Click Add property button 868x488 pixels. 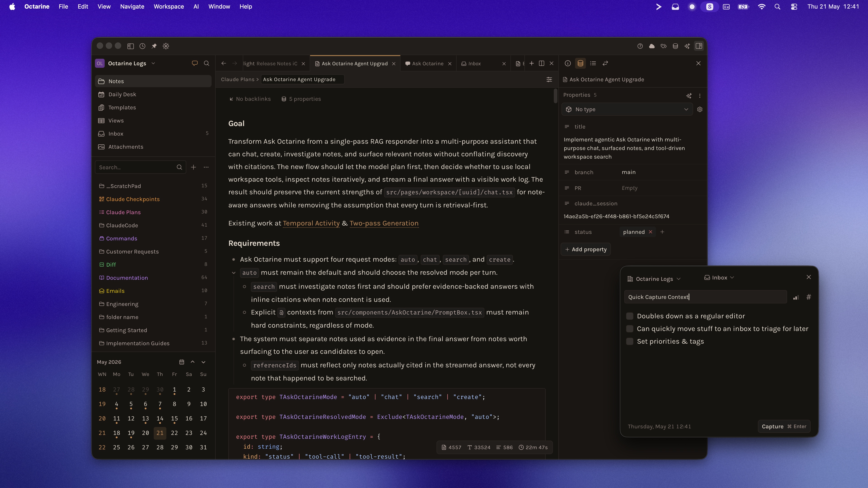click(x=586, y=249)
